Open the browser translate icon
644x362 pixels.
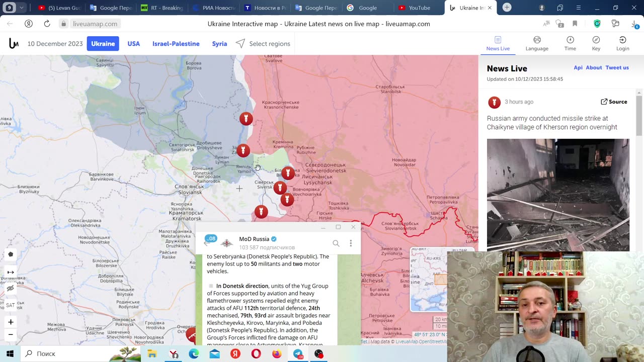(546, 24)
